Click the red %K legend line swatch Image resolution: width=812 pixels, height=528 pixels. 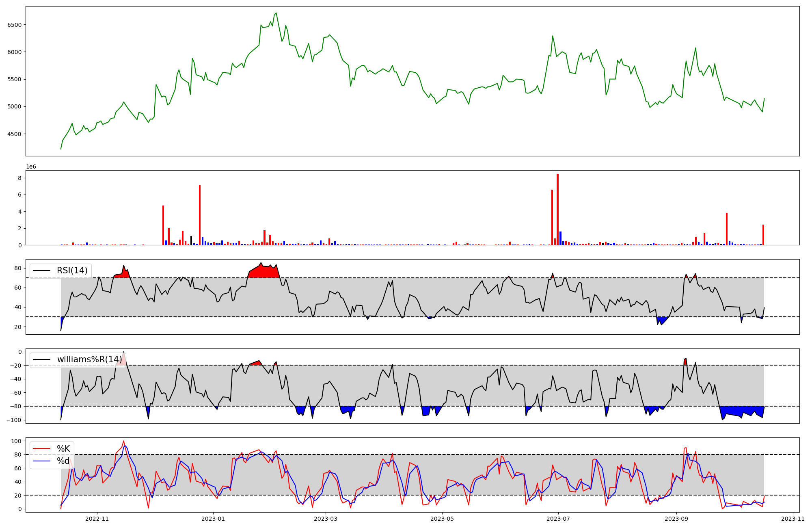point(41,449)
